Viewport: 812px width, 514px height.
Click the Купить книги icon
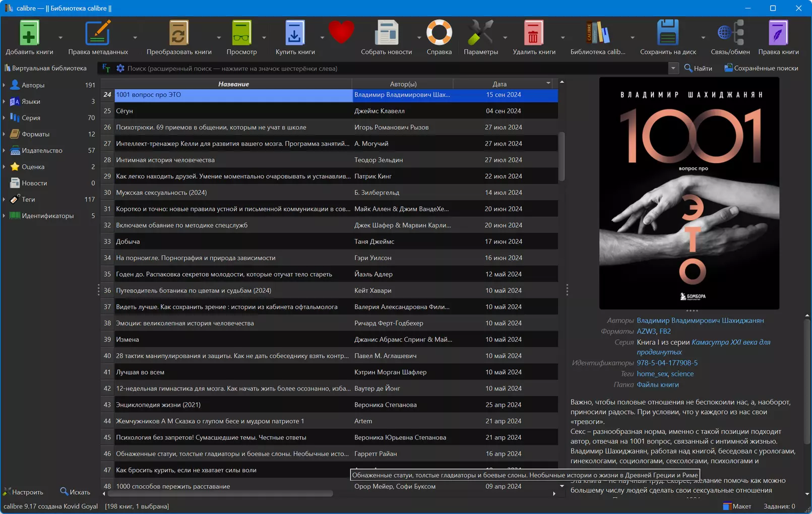tap(295, 33)
